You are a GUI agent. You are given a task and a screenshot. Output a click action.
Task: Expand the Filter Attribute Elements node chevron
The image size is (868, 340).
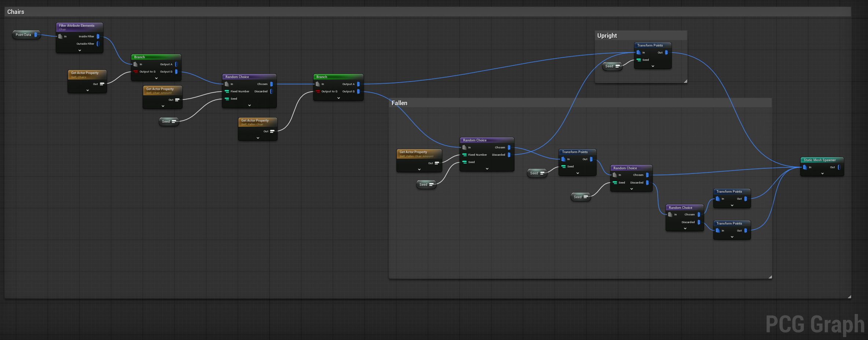(x=80, y=50)
